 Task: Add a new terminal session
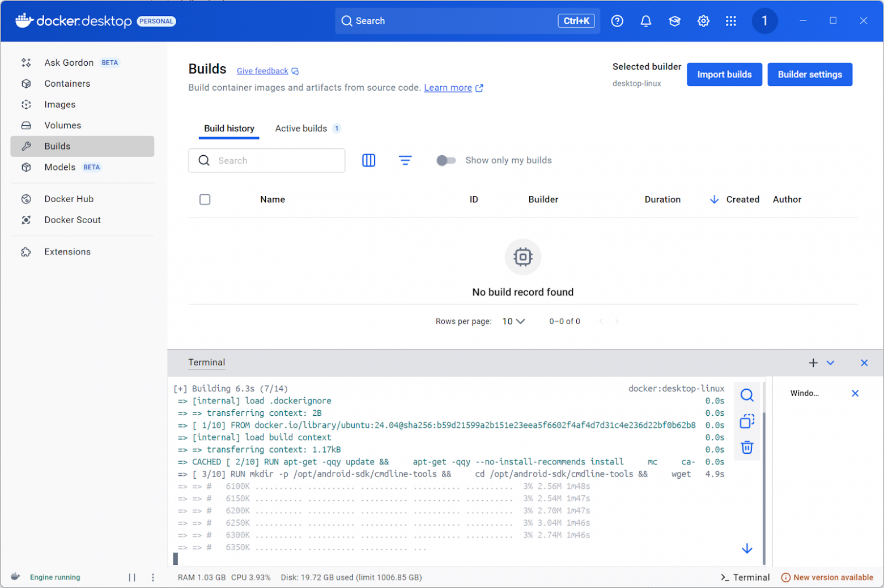coord(813,363)
